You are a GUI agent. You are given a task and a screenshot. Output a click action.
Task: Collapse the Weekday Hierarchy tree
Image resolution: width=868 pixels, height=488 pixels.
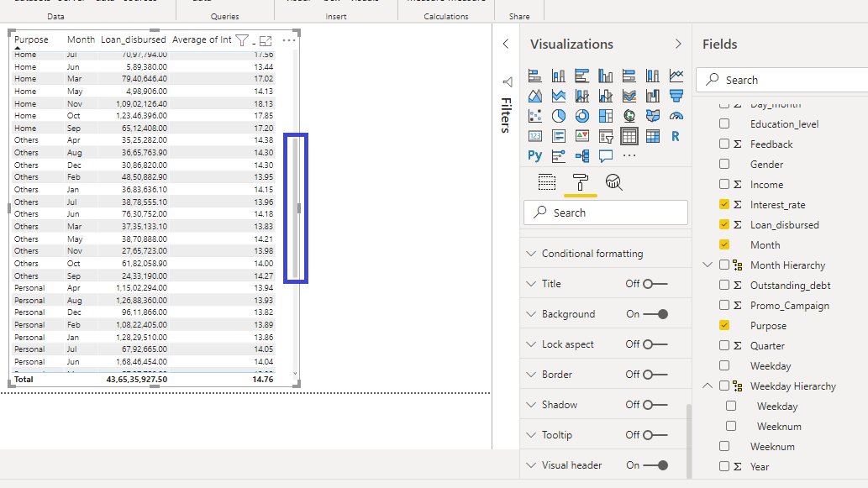pyautogui.click(x=708, y=386)
